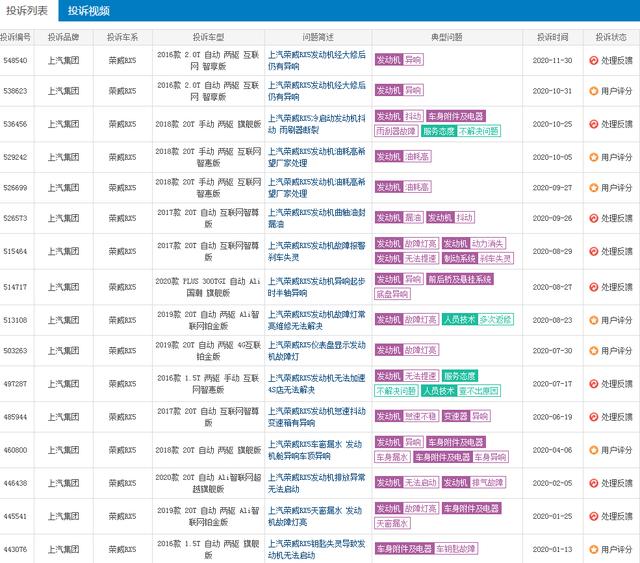Click the 服务态度 不解决问题 tag in row 536456

pos(461,131)
